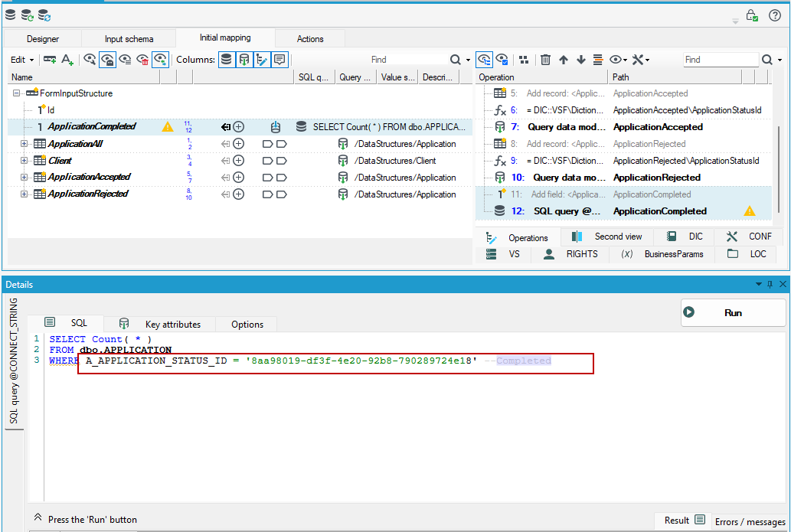Click the magnifier search icon beside left Find

tap(455, 60)
